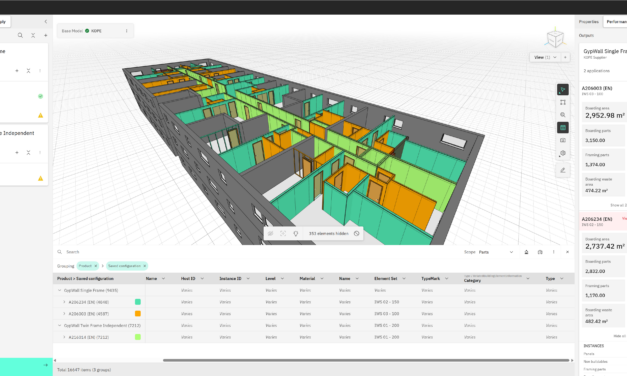Click the 3D view cube navigator
This screenshot has width=627, height=376.
click(555, 38)
